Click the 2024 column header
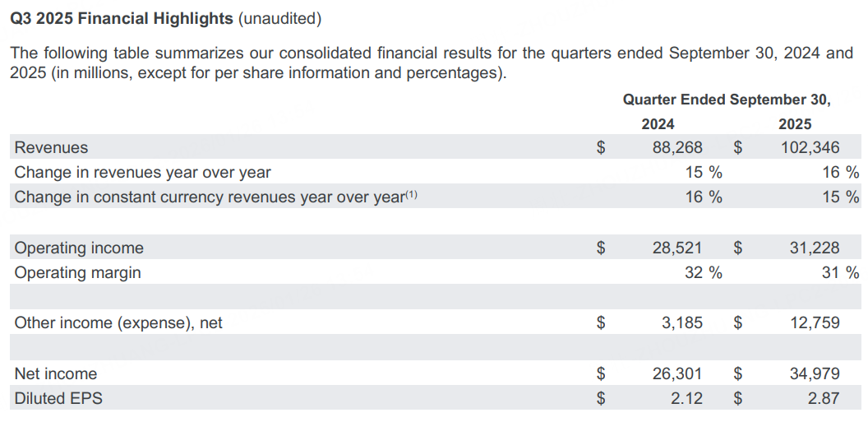The height and width of the screenshot is (422, 868). click(x=658, y=124)
